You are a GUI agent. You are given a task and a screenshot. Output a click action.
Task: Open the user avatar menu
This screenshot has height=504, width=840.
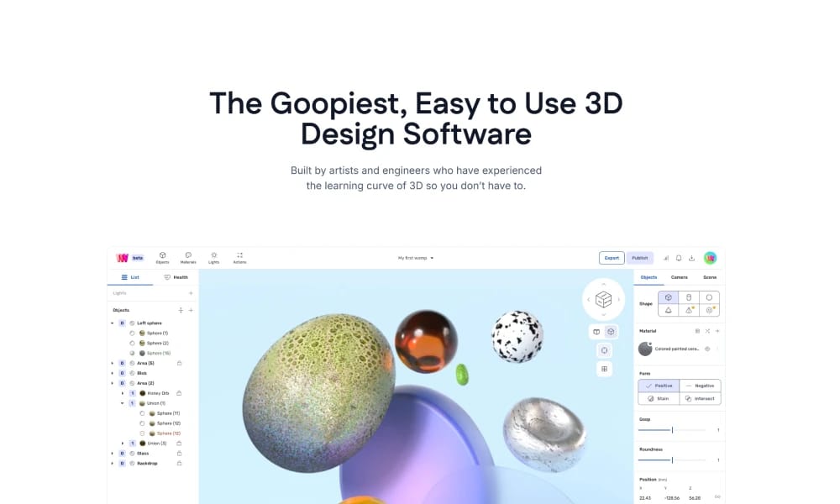710,258
